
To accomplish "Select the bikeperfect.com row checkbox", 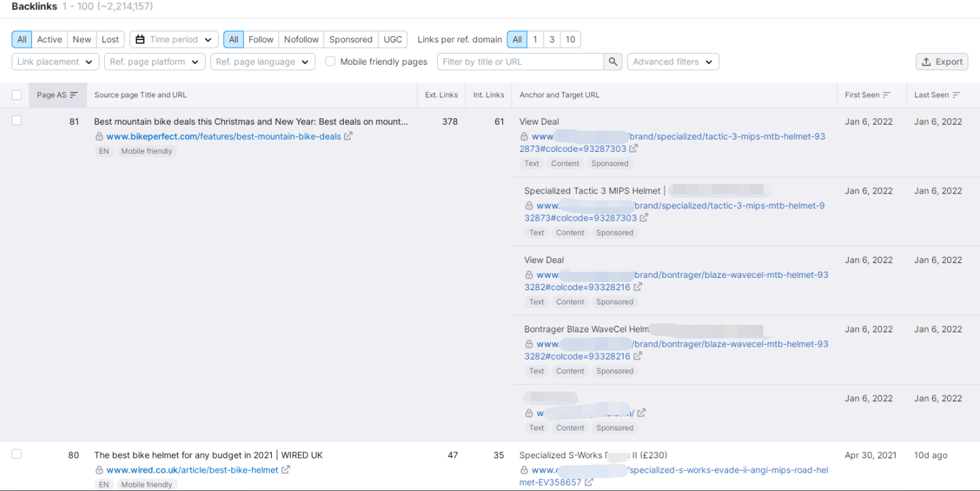I will click(x=16, y=121).
